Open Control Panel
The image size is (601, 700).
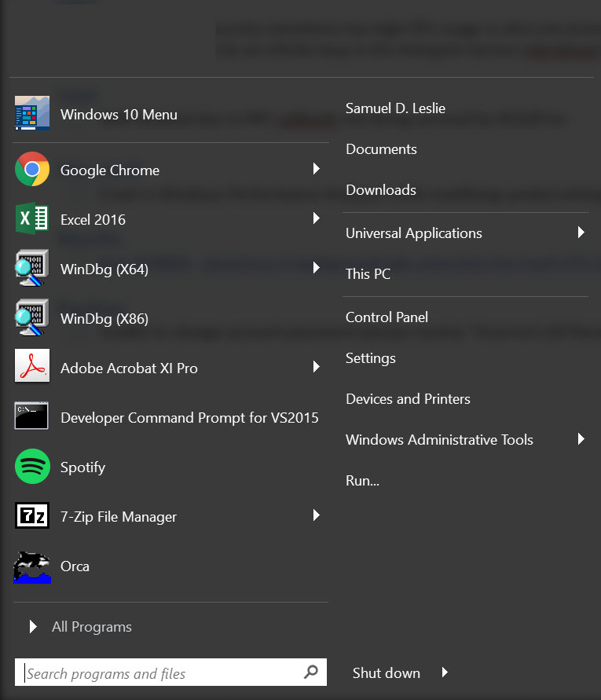pyautogui.click(x=387, y=317)
